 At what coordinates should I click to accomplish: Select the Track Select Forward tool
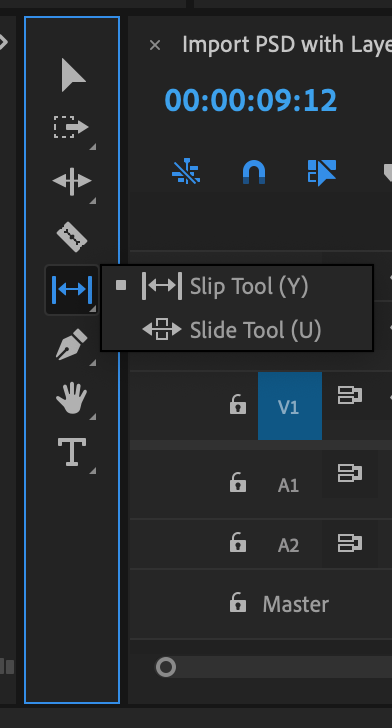click(x=72, y=127)
